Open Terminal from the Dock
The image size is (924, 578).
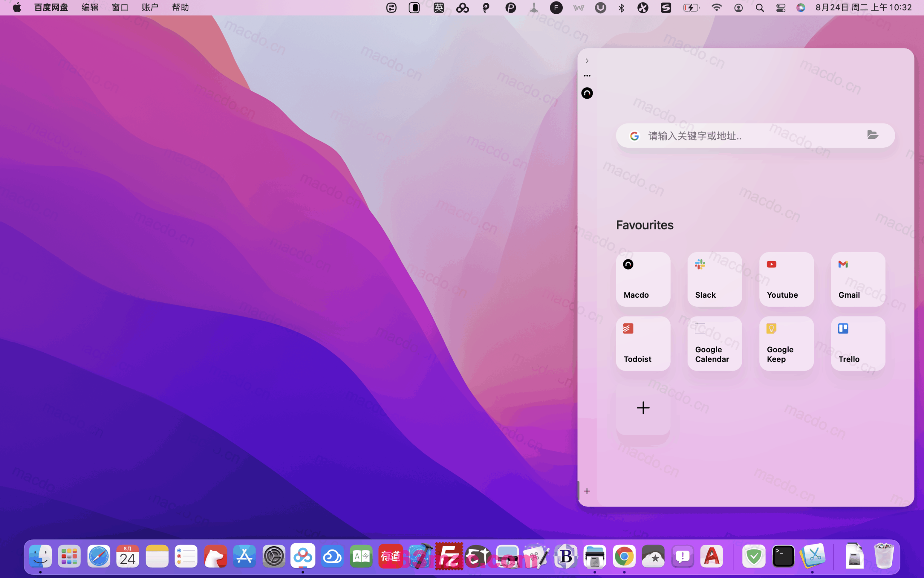tap(783, 556)
